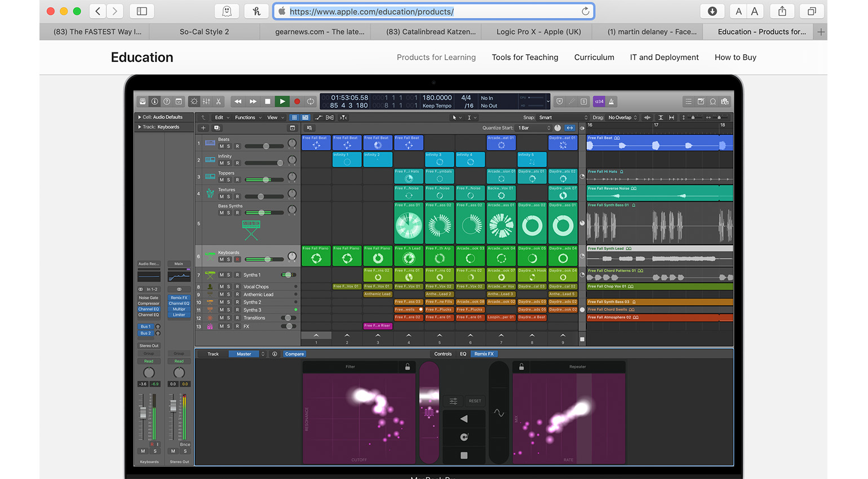The image size is (868, 479).
Task: Click the add track plus button
Action: pyautogui.click(x=203, y=128)
